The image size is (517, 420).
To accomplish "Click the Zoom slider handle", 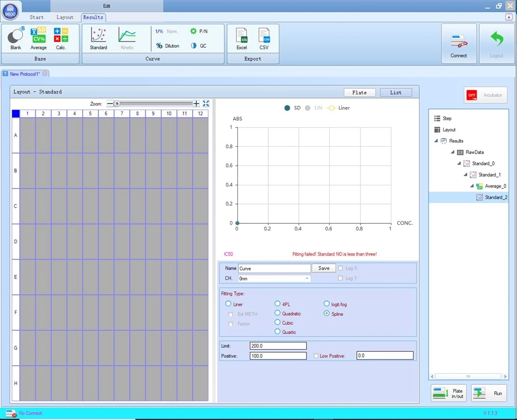I will tap(117, 104).
